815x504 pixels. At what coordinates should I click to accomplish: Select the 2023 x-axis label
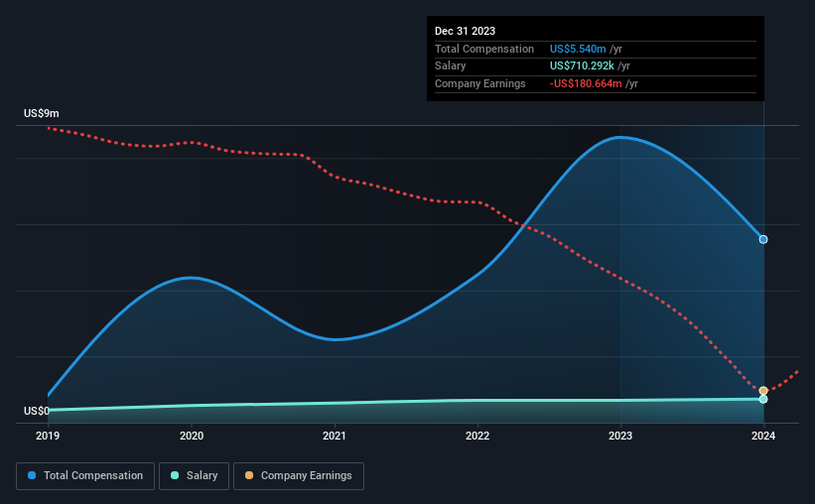pyautogui.click(x=620, y=436)
